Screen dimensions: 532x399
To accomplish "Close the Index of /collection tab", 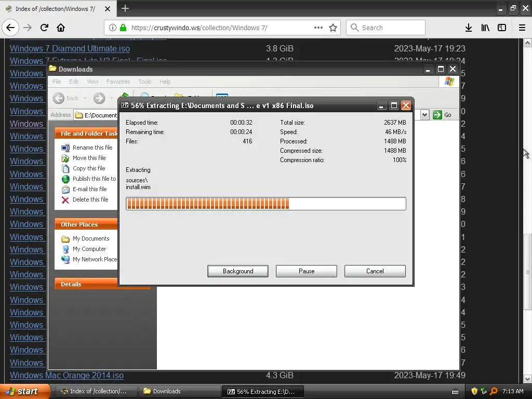I will (x=107, y=9).
